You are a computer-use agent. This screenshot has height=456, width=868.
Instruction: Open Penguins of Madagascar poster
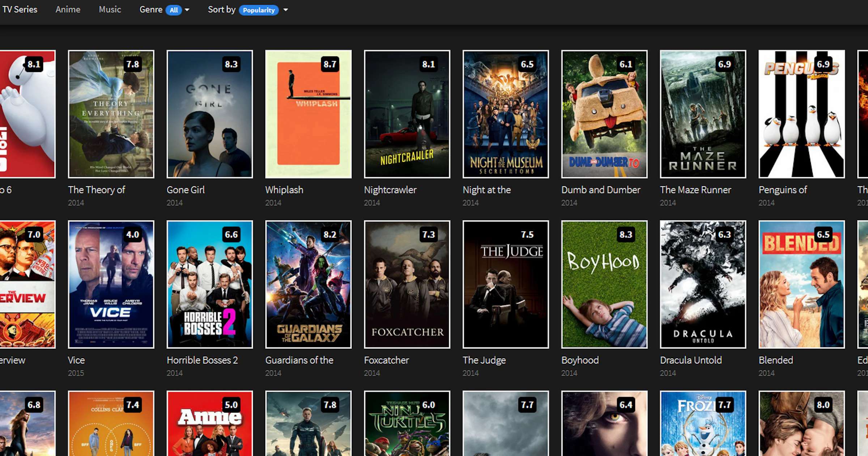[802, 114]
